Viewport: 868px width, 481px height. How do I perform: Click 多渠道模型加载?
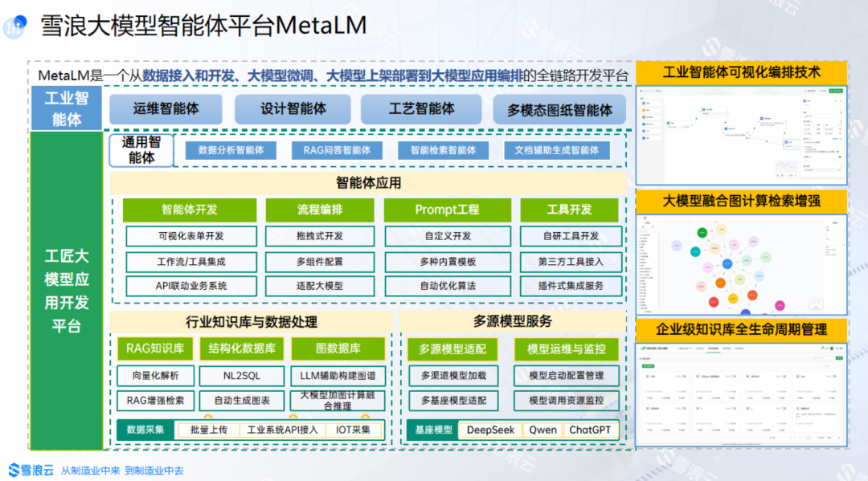(453, 375)
